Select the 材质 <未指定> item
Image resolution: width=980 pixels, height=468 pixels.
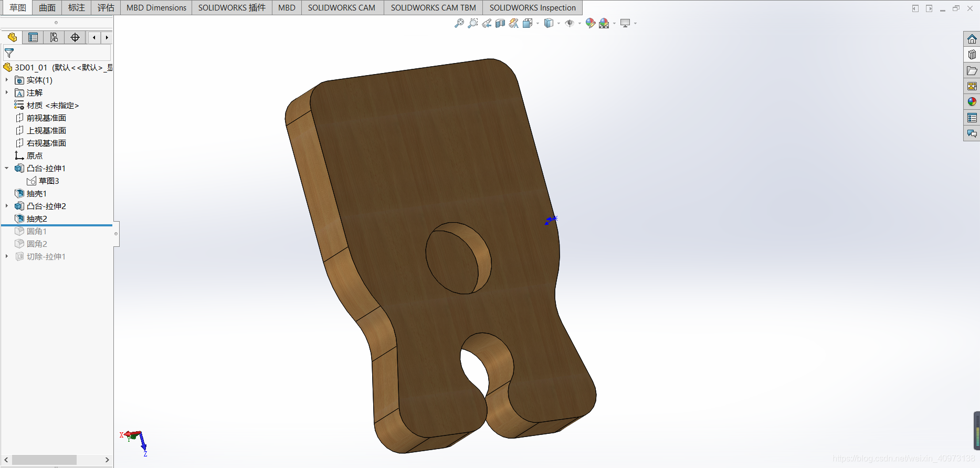[47, 105]
